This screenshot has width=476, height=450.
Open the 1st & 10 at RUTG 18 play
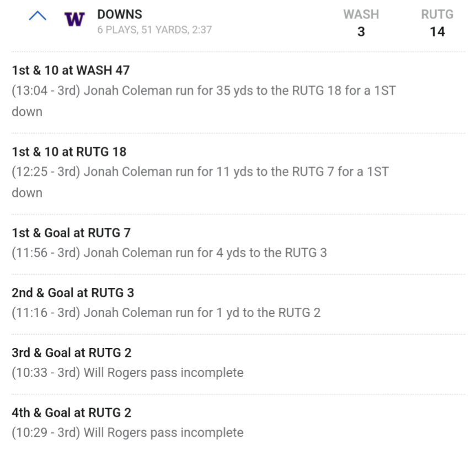[x=69, y=151]
